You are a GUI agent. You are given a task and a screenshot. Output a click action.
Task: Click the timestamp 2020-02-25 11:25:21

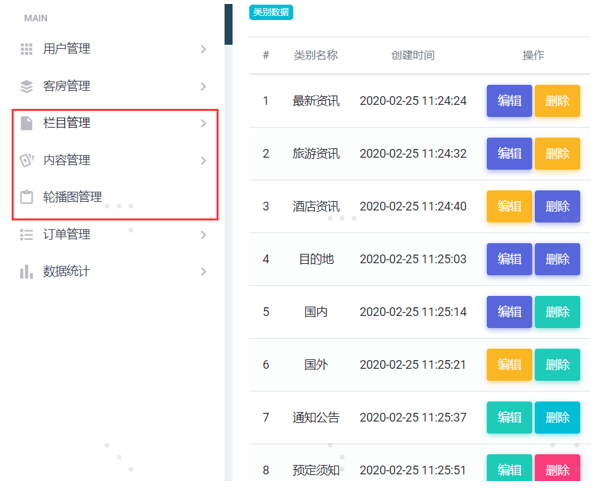413,365
